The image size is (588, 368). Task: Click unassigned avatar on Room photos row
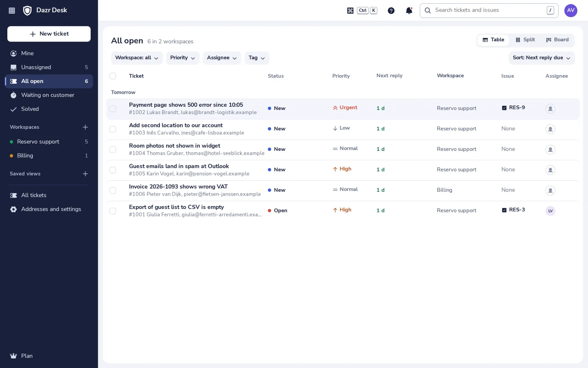coord(550,149)
